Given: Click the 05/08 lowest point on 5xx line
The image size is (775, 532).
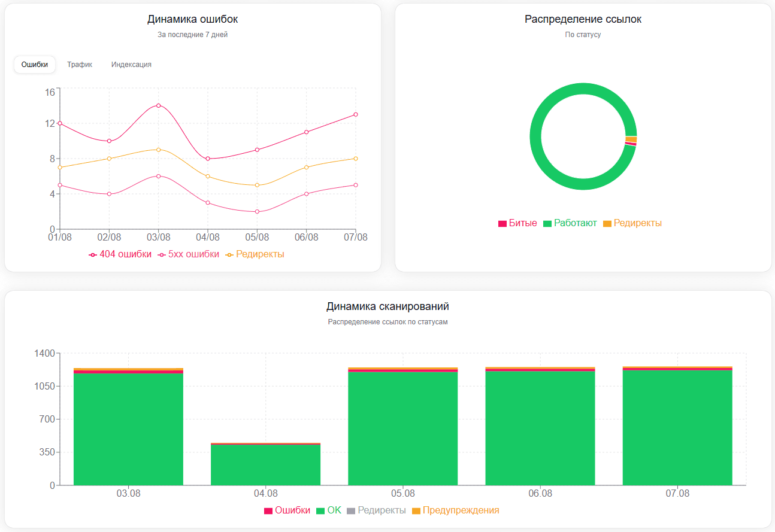Looking at the screenshot, I should pos(257,211).
